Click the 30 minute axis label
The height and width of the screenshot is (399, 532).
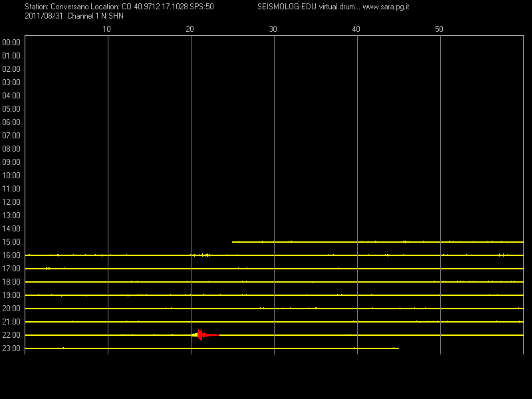click(273, 29)
